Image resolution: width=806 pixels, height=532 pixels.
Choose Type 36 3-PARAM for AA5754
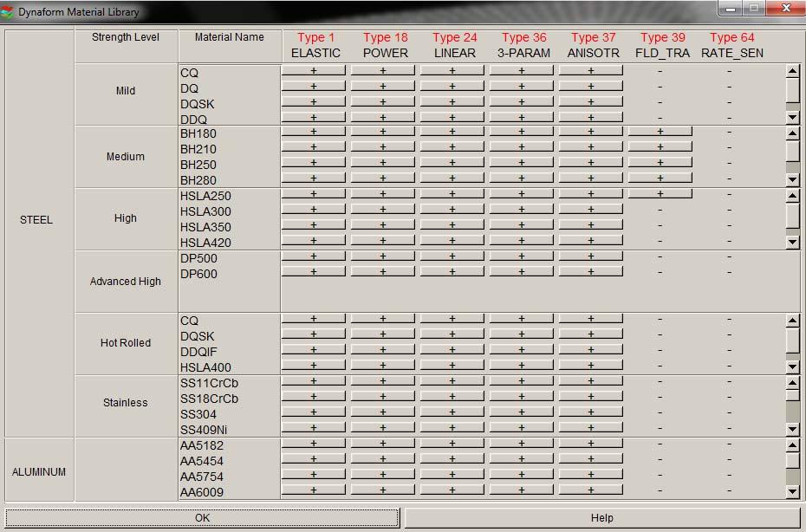click(x=522, y=474)
